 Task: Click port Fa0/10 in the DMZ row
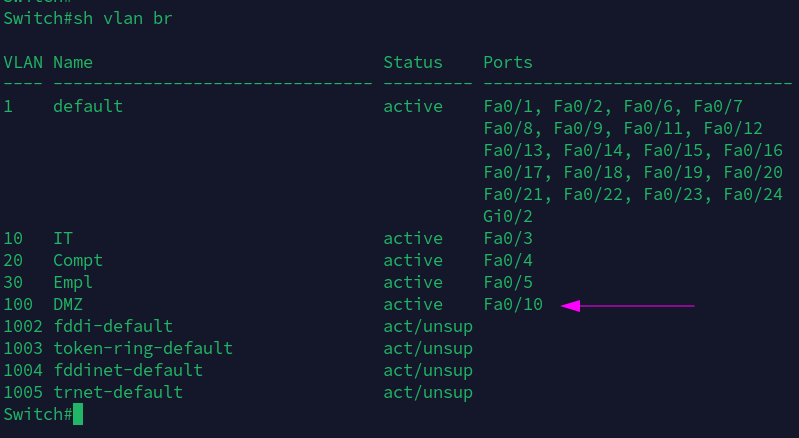[x=513, y=304]
